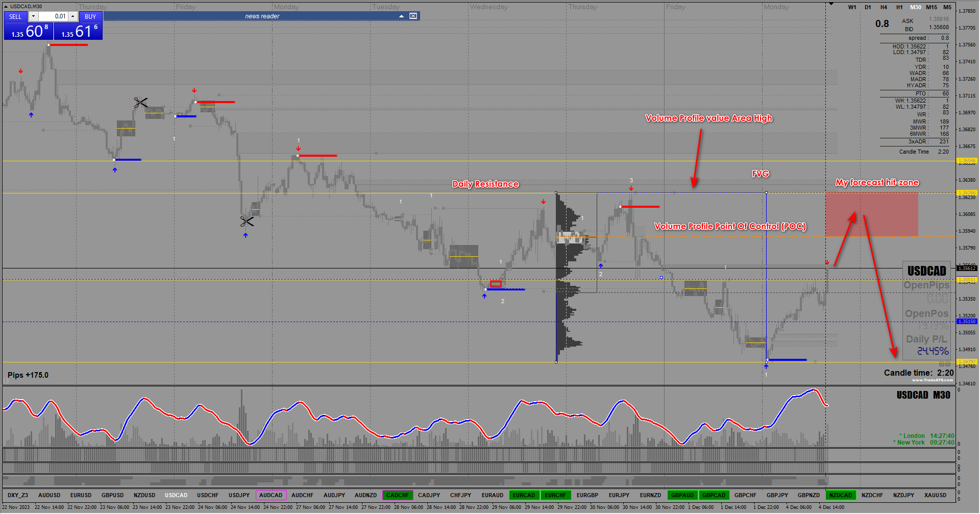
Task: Click the FVG text label
Action: point(761,174)
